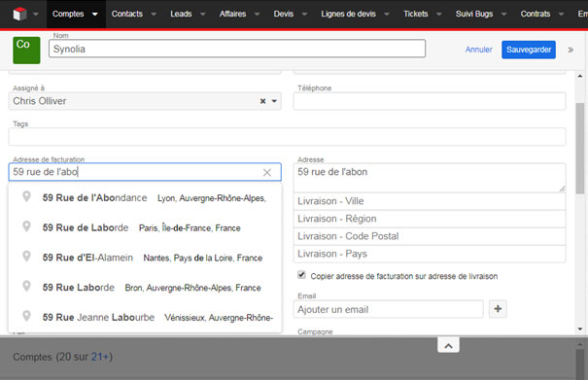
Task: Open the Suivi Bugs module tab
Action: 474,14
